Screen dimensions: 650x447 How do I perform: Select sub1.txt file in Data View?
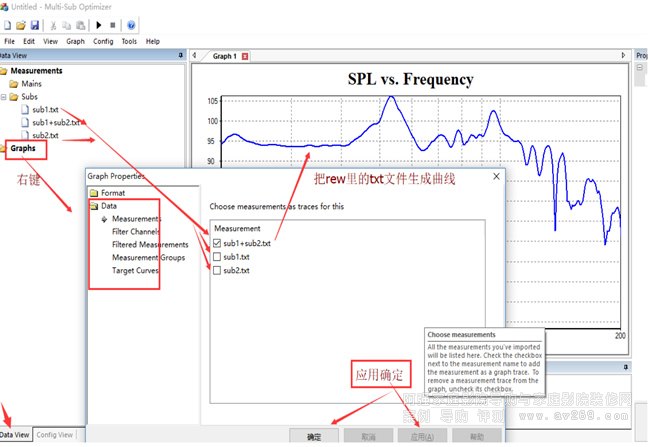coord(46,109)
